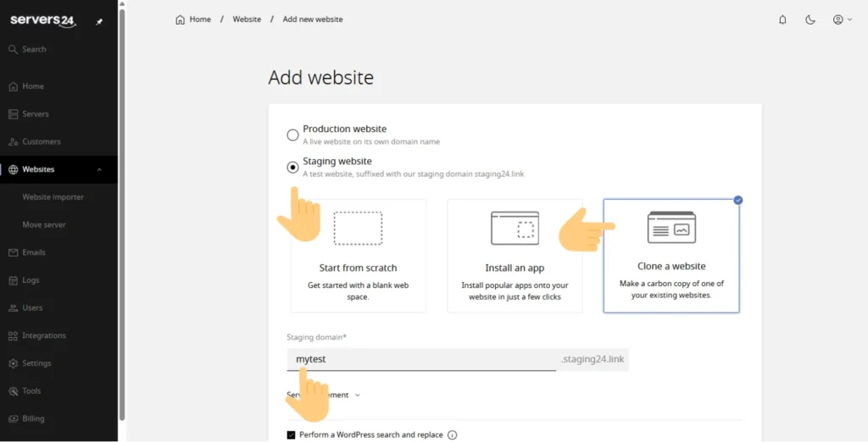Screen dimensions: 868x442
Task: Click the .staging24.link domain suffix
Action: pyautogui.click(x=593, y=360)
